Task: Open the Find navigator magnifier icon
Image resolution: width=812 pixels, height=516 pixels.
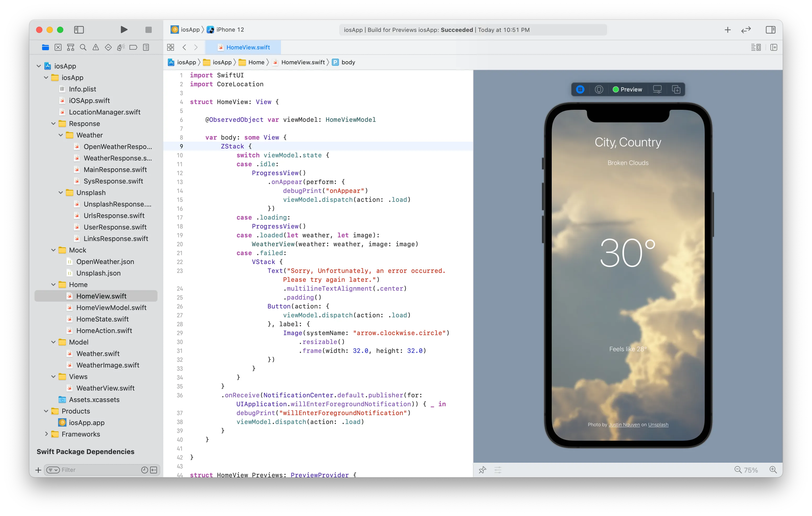Action: pos(83,48)
